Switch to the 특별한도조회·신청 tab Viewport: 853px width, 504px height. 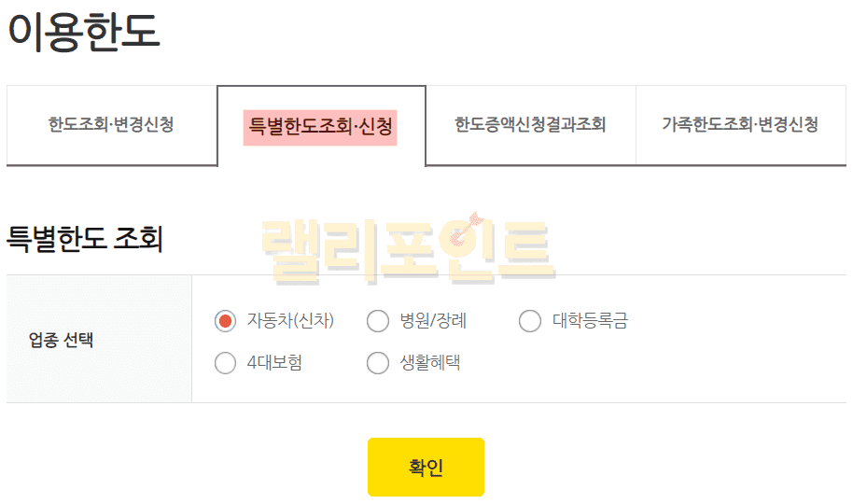pos(320,125)
